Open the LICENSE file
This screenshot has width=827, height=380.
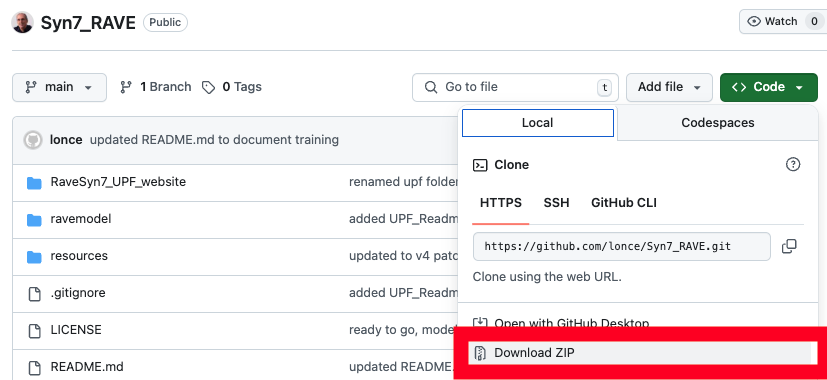(76, 330)
